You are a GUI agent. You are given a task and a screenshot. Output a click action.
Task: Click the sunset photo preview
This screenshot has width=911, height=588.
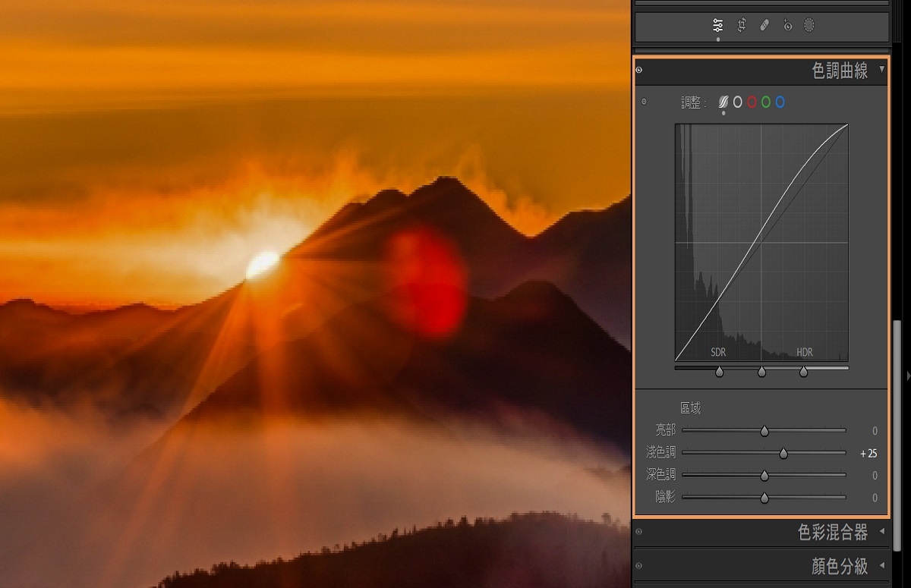point(315,294)
